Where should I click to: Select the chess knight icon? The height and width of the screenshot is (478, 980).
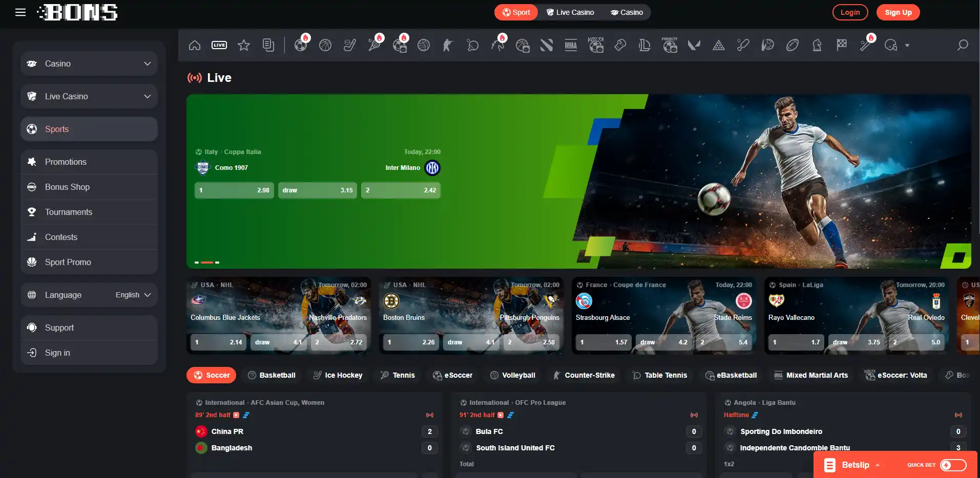[817, 45]
